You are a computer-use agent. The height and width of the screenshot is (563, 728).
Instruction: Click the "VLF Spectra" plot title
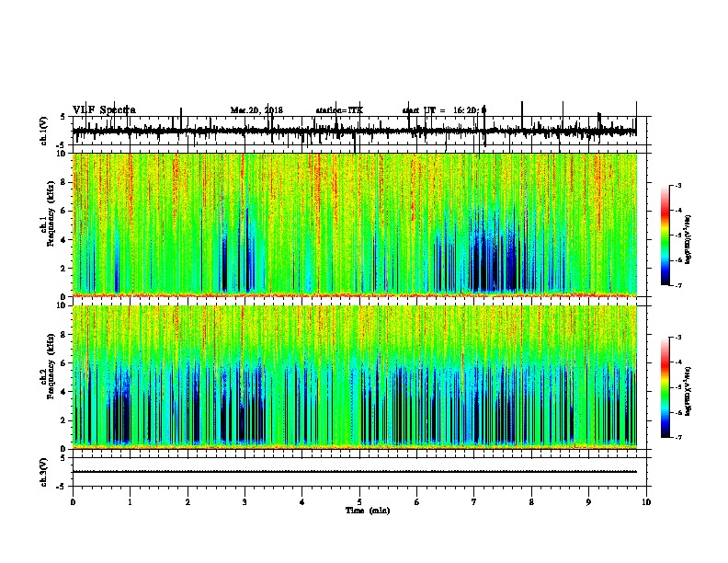[104, 109]
